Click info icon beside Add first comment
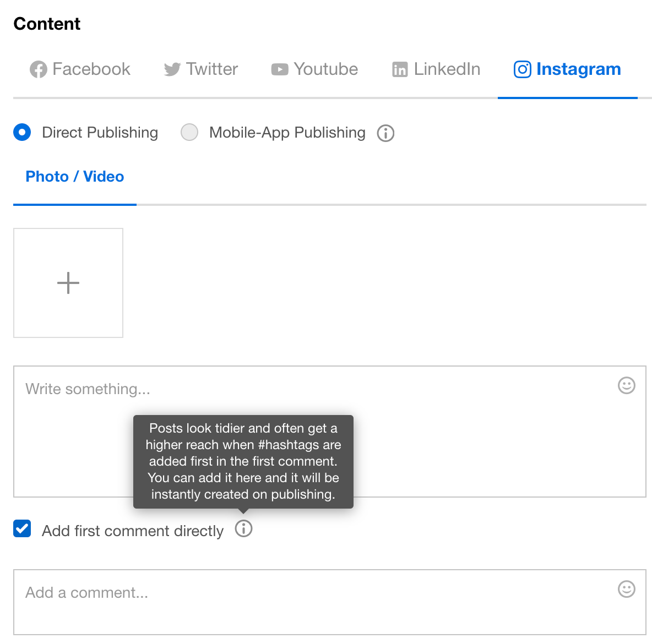Viewport: 652px width, 644px height. 243,529
